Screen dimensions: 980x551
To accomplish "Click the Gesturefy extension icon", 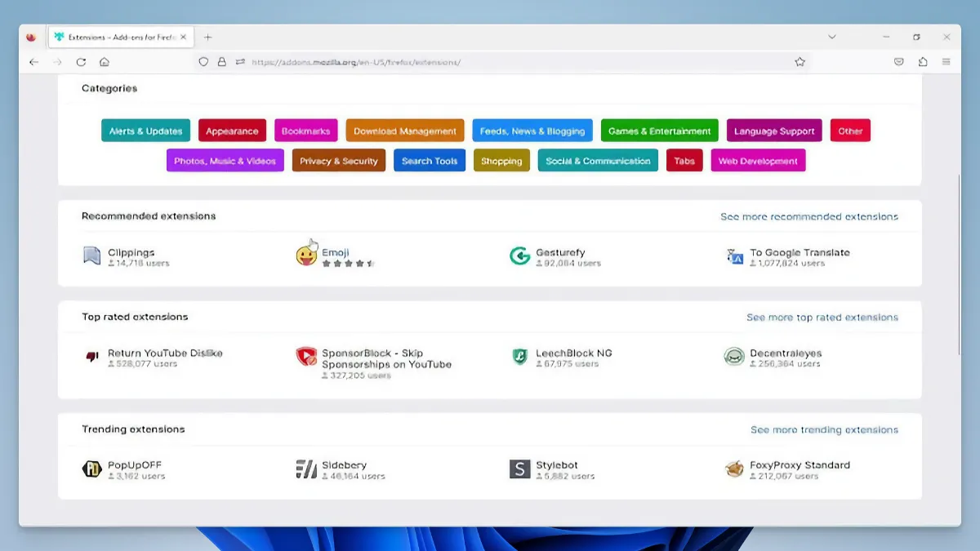I will 519,257.
